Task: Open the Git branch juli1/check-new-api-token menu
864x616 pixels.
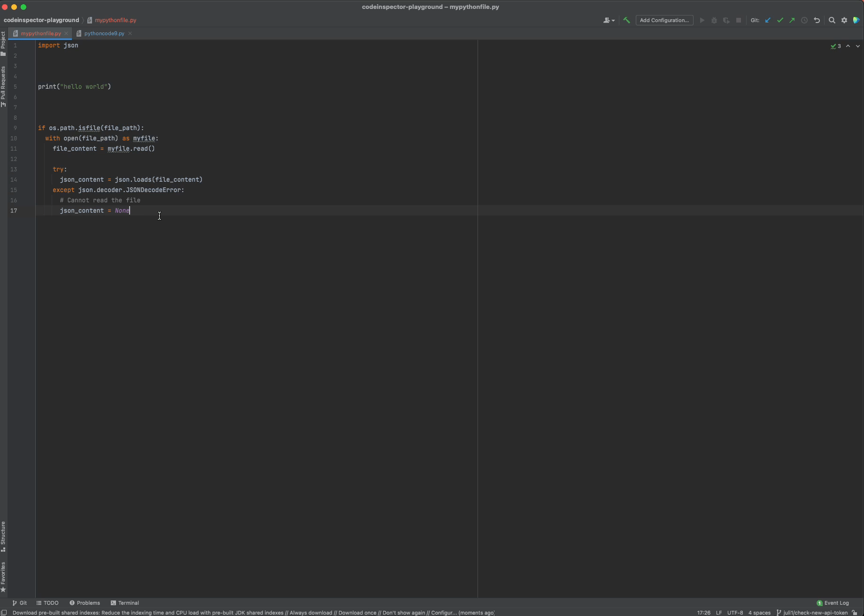Action: click(812, 613)
